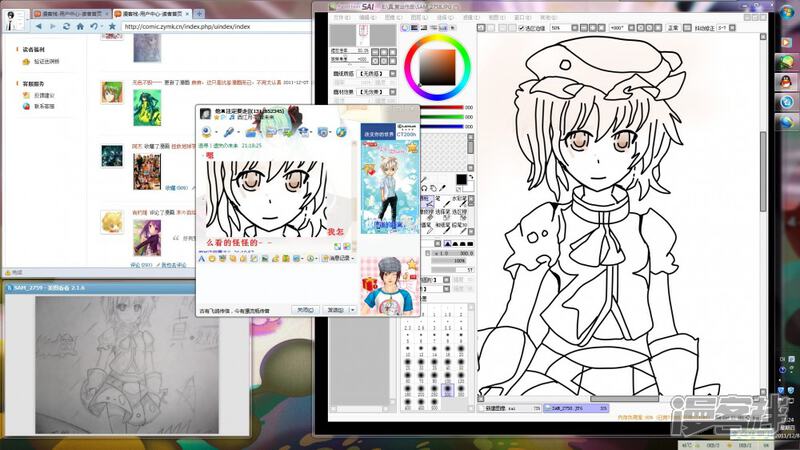Expand the send button dropdown arrow in chat
Image resolution: width=800 pixels, height=450 pixels.
pos(352,310)
